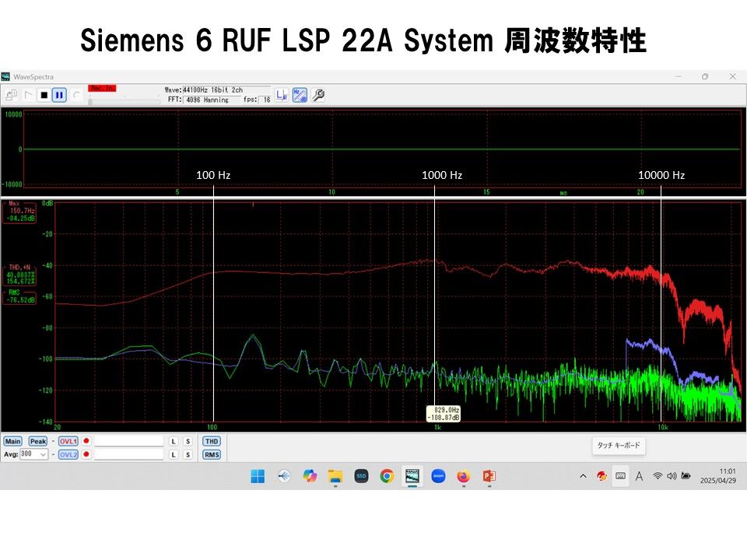Viewport: 747px width, 560px height.
Task: Expand the taskbar hidden icons chevron
Action: click(582, 474)
